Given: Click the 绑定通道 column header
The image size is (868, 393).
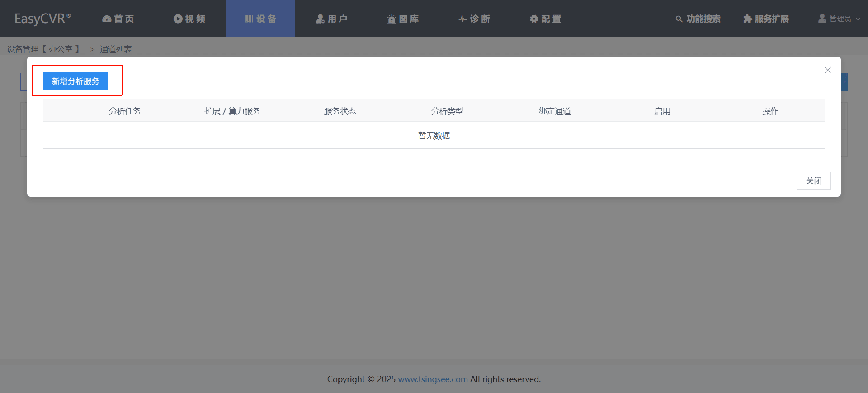Looking at the screenshot, I should point(555,111).
